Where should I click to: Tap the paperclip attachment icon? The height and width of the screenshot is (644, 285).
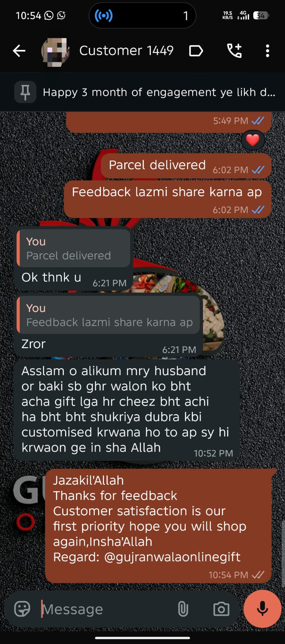click(183, 609)
